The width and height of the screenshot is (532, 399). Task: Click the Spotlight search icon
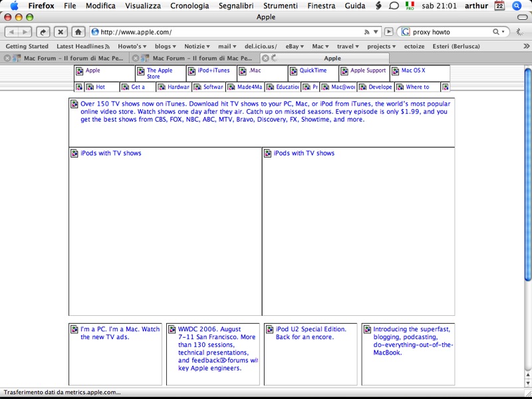point(517,6)
